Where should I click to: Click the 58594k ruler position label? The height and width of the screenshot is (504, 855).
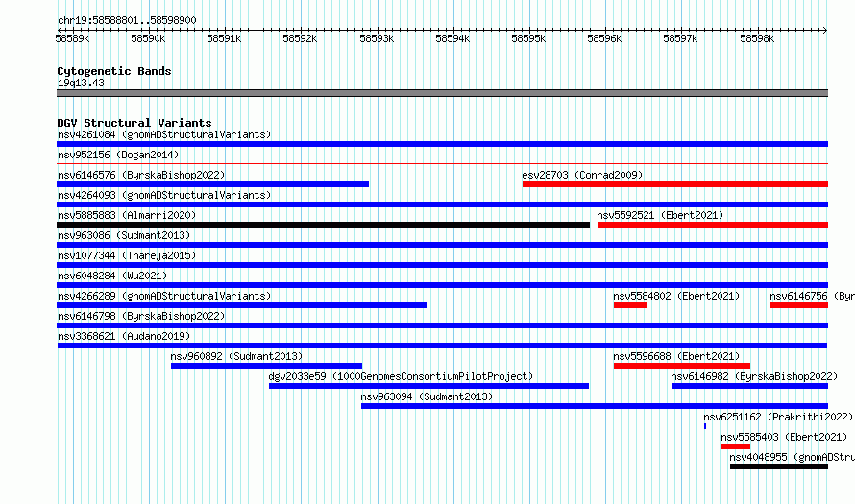point(452,38)
